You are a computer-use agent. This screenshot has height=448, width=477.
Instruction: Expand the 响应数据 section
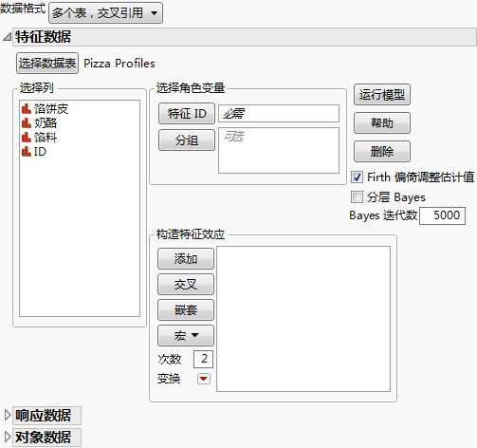(8, 415)
